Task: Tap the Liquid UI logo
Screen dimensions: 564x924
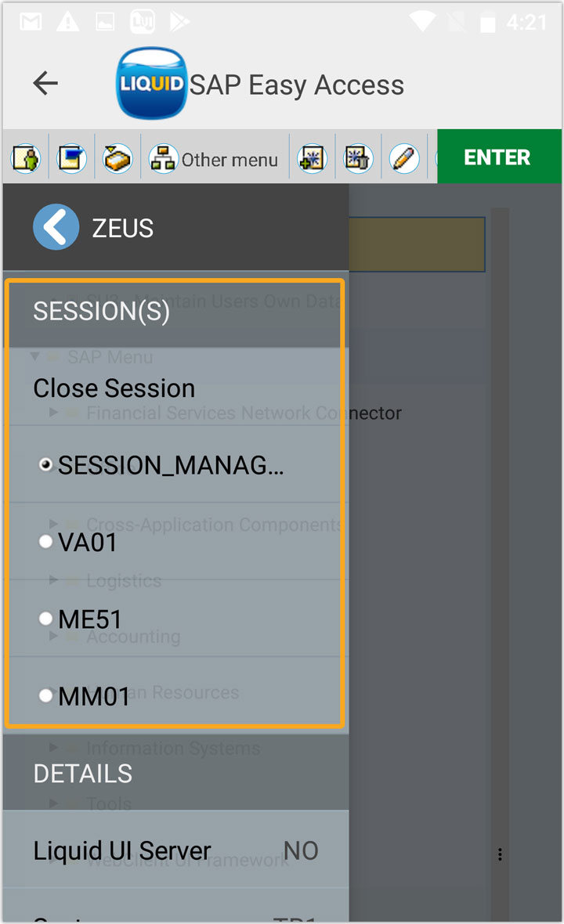Action: tap(151, 84)
